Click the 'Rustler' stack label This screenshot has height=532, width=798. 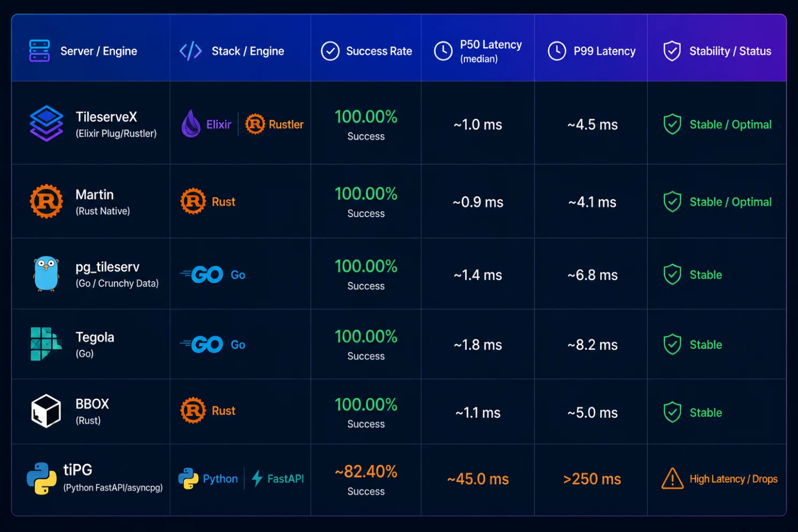coord(286,124)
